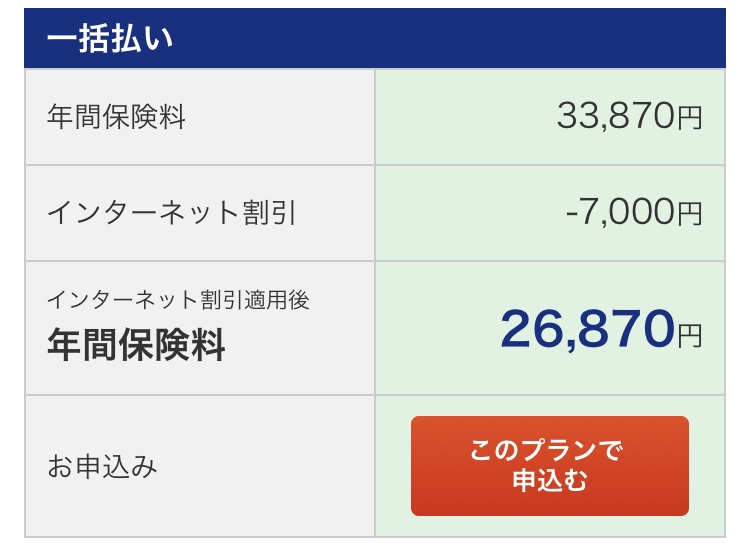
Task: Select the bold 年間保険料 label
Action: point(136,344)
